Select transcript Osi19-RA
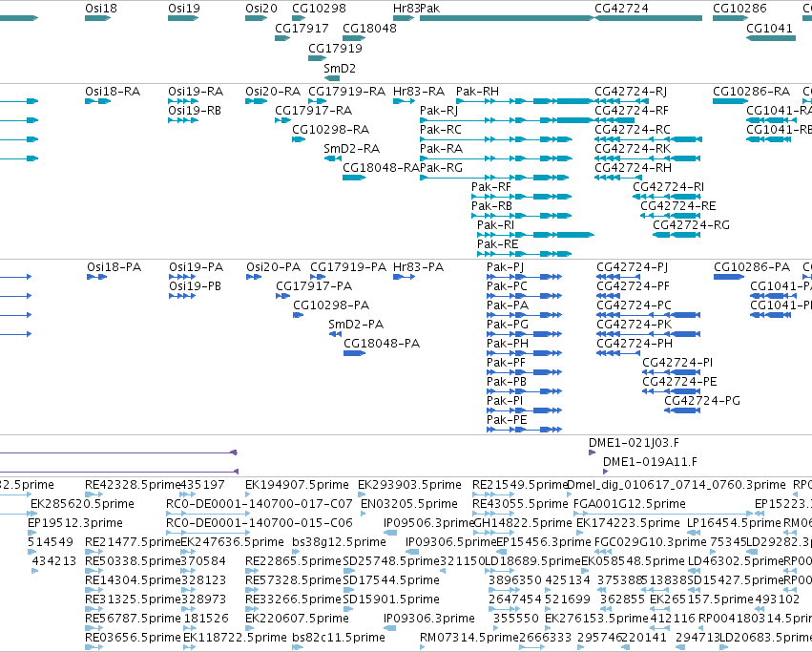This screenshot has width=812, height=652. (196, 92)
